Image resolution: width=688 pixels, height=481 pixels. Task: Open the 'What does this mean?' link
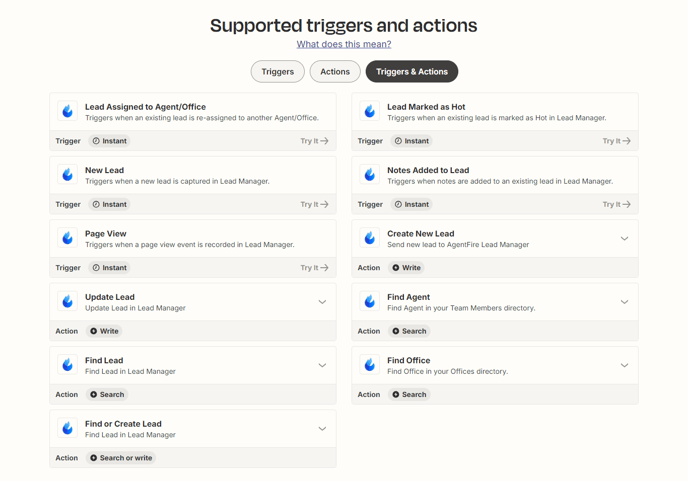(x=344, y=44)
